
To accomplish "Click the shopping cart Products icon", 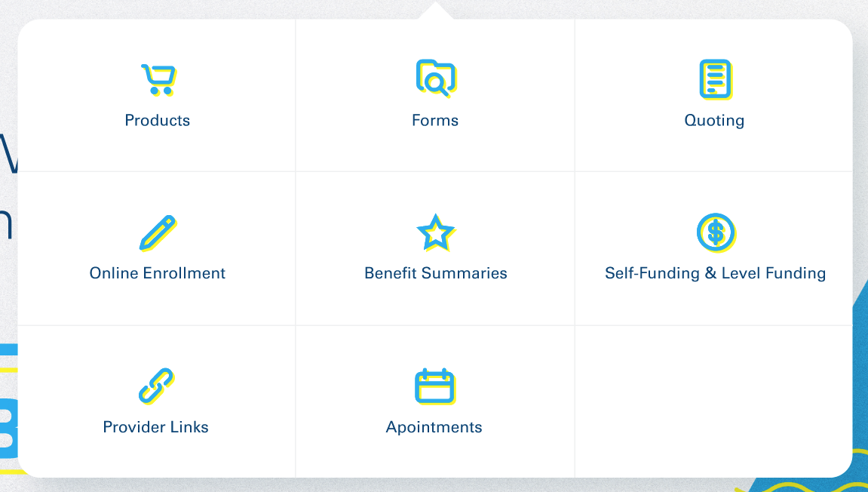I will (158, 80).
